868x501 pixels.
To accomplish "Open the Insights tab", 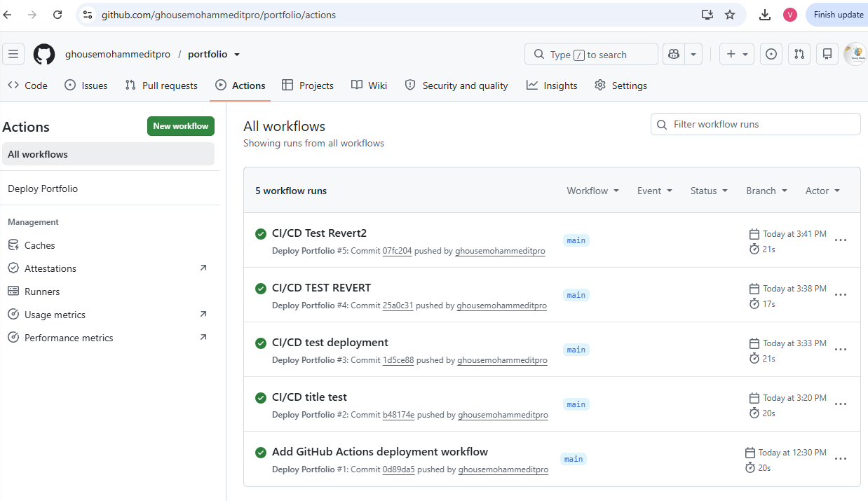I will [x=552, y=85].
